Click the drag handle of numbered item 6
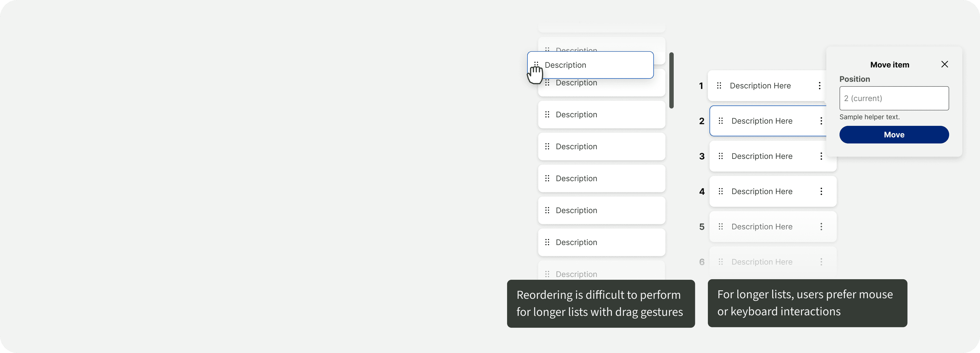 [x=721, y=262]
